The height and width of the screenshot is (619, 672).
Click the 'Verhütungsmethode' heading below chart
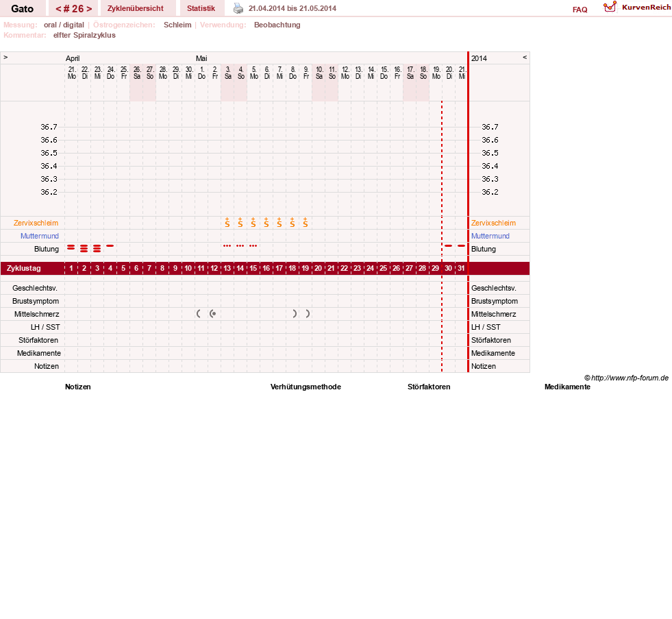pyautogui.click(x=306, y=387)
